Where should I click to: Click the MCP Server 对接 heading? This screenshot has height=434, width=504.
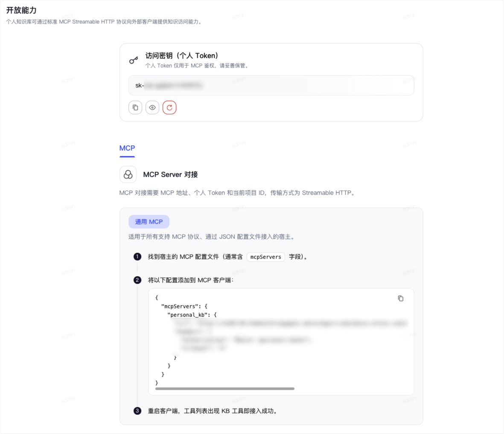point(170,175)
